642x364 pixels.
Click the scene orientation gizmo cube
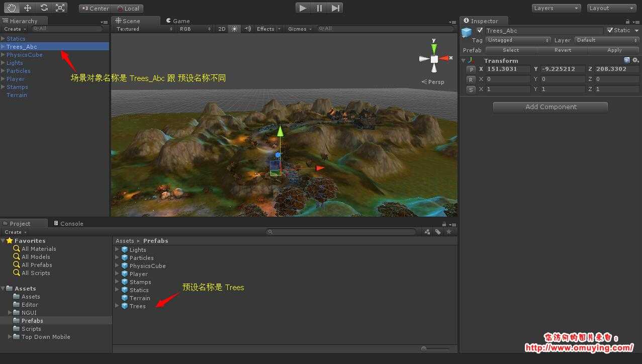pos(434,59)
